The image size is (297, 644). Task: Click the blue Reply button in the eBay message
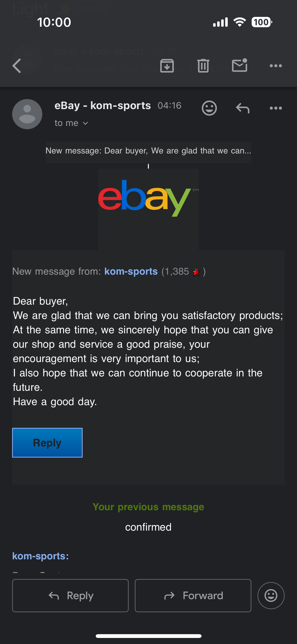(47, 443)
